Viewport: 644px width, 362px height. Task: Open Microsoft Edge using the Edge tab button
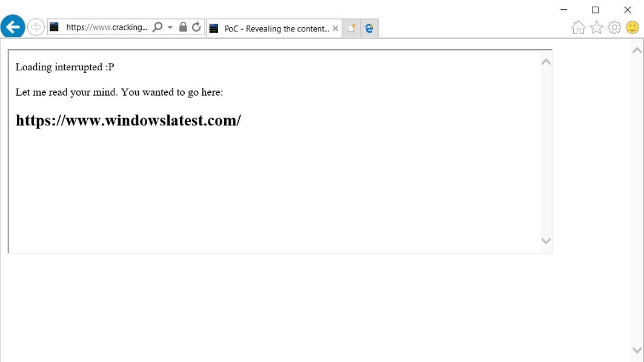point(369,28)
